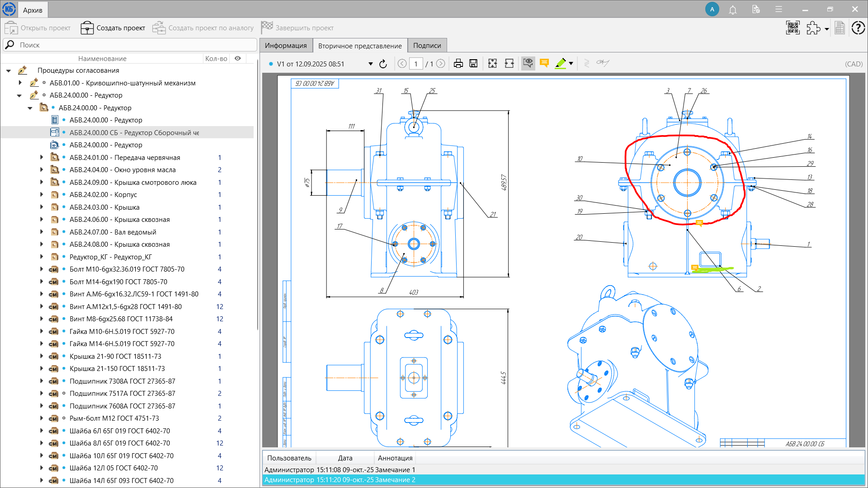
Task: Expand АБВ.01.00 Кривошипно-шатунный механизм node
Action: [x=20, y=83]
